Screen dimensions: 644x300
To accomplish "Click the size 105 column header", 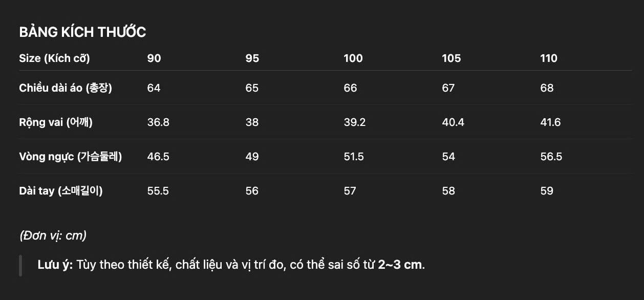I will 452,58.
